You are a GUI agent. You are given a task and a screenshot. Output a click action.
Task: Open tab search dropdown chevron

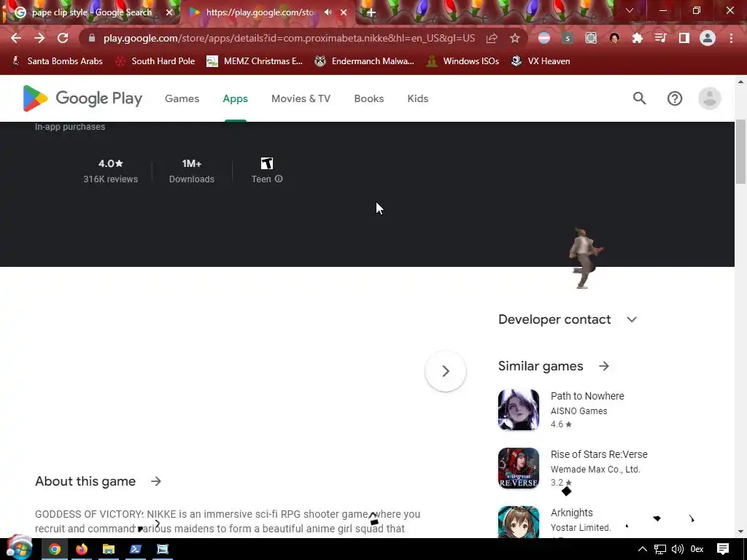point(630,10)
